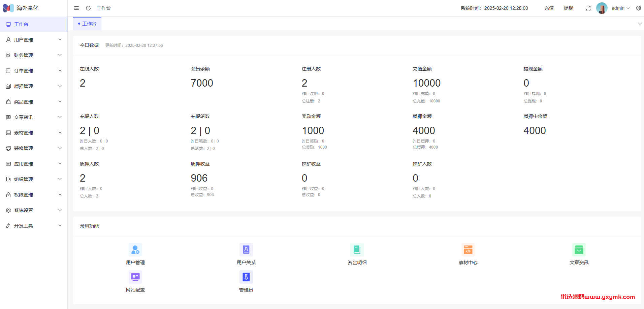Open the 应用管理 sidebar menu item
644x309 pixels.
click(34, 164)
